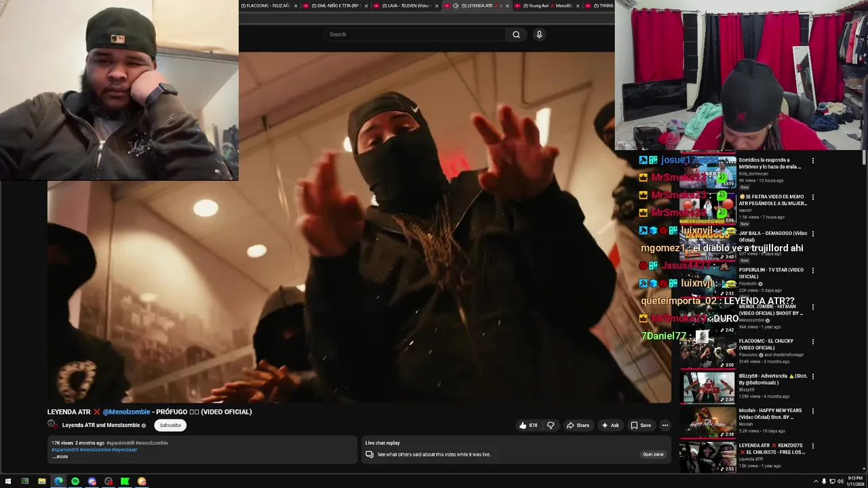
Task: Start voice search with the microphone icon
Action: tap(539, 35)
